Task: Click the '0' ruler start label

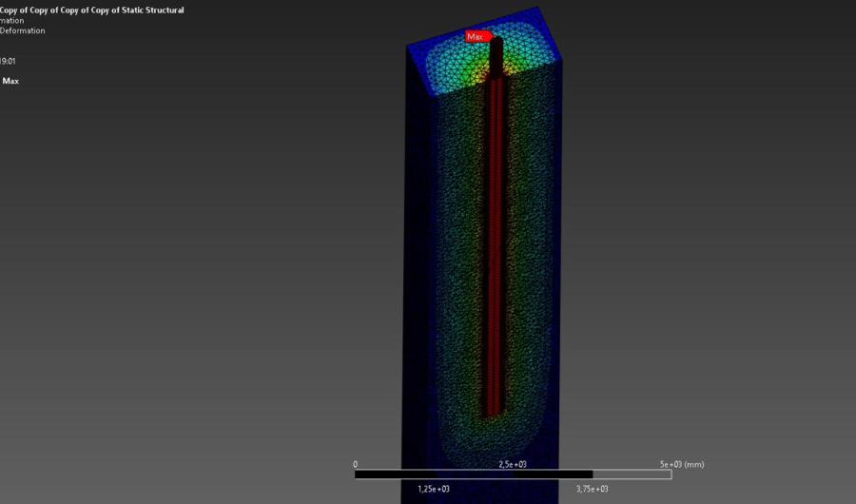Action: pos(356,464)
